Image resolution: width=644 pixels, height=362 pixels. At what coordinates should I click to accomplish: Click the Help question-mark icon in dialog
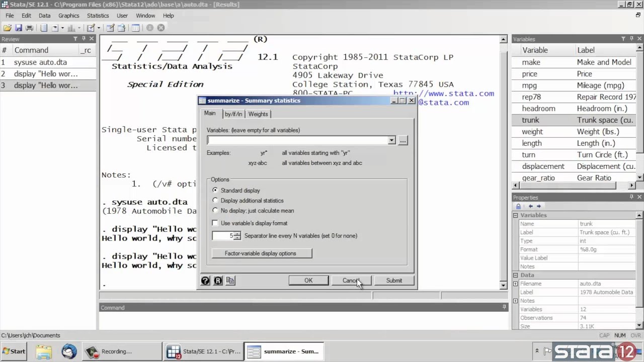click(x=205, y=281)
